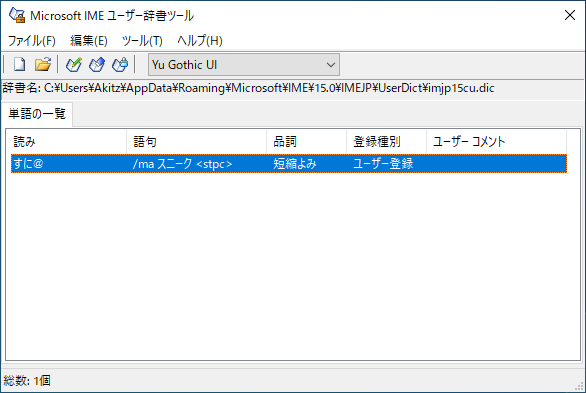Sort by the 読み column header

pos(68,142)
